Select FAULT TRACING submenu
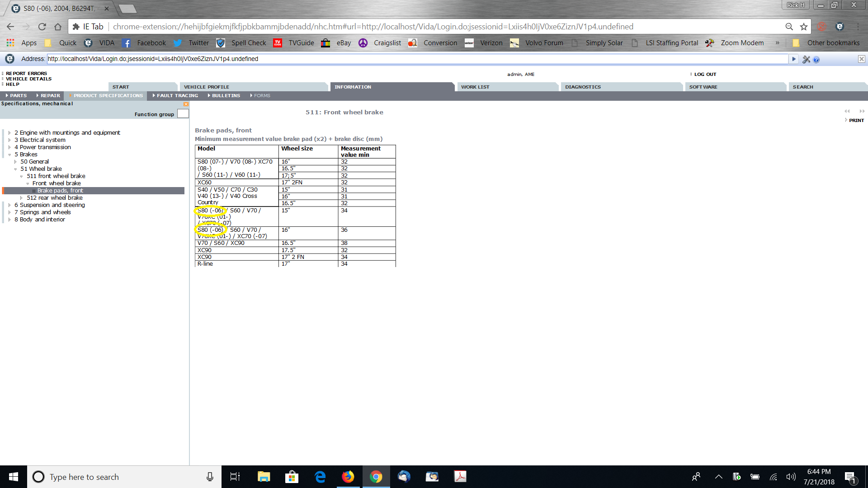 tap(177, 95)
